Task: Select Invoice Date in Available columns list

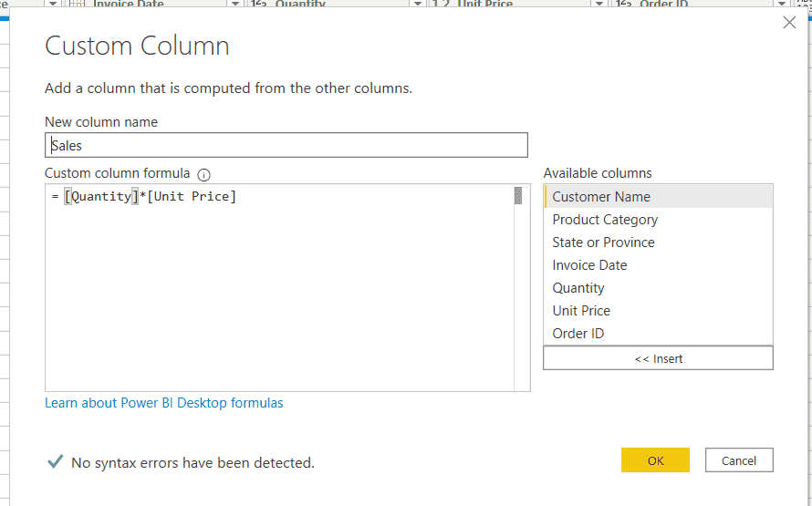Action: [658, 265]
